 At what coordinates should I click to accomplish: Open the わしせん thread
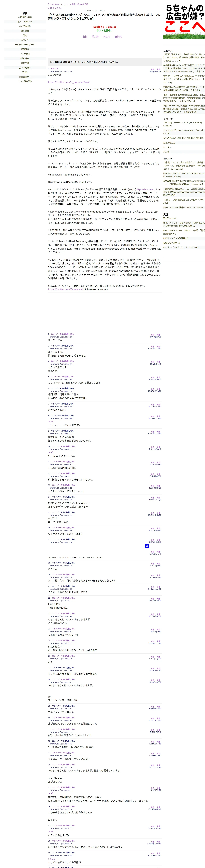pos(167,147)
